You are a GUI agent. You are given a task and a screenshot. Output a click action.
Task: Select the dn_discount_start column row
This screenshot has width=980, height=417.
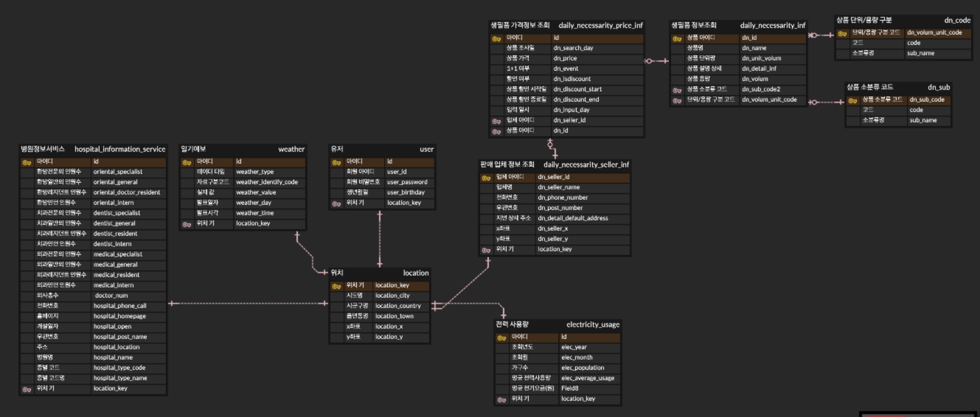(577, 89)
